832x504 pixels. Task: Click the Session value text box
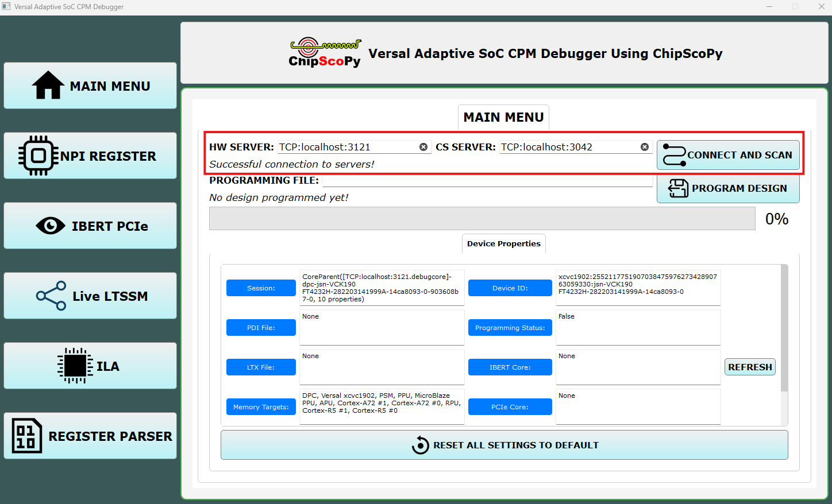[x=382, y=288]
